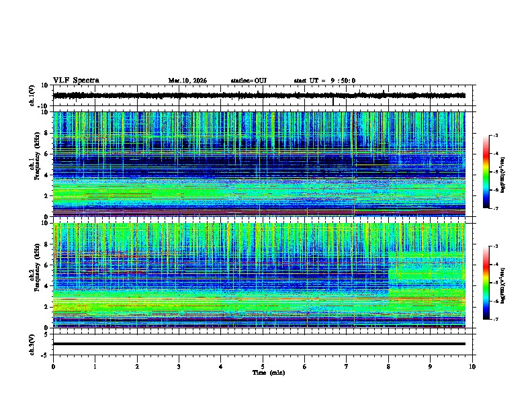Click the "Time (min)" x-axis label
The width and height of the screenshot is (532, 411).
click(269, 373)
